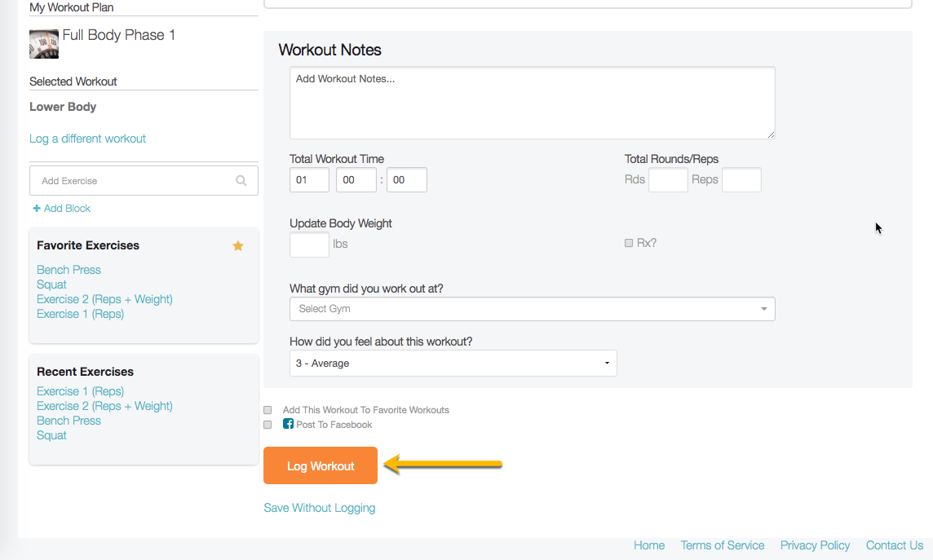Image resolution: width=933 pixels, height=560 pixels.
Task: Check Add This Workout To Favorite Workouts
Action: click(x=268, y=410)
